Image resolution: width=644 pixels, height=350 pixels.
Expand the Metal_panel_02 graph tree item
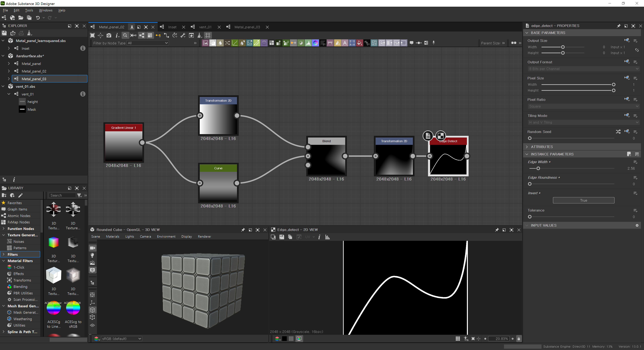click(x=9, y=71)
